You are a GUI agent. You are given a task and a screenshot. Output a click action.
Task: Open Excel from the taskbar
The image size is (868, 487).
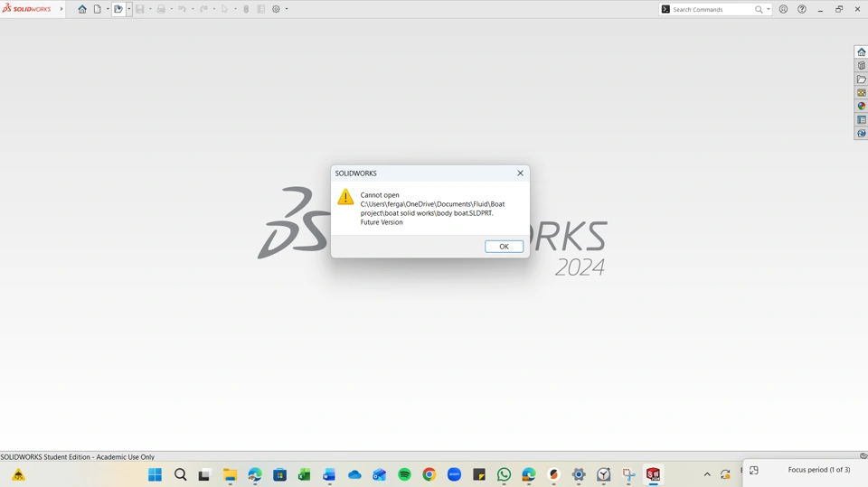pos(305,474)
